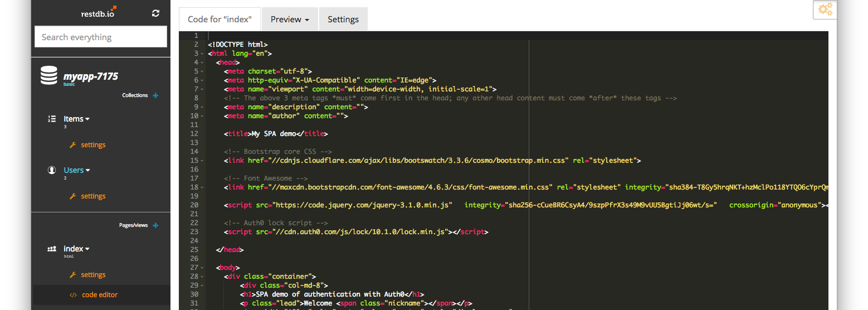Click the user icon beside Users
Image resolution: width=868 pixels, height=310 pixels.
pos(52,170)
